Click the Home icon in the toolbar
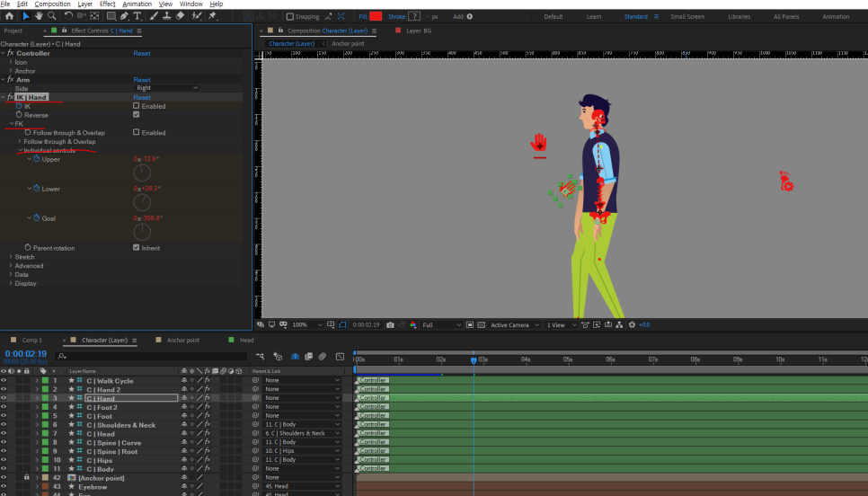868x496 pixels. pyautogui.click(x=9, y=16)
